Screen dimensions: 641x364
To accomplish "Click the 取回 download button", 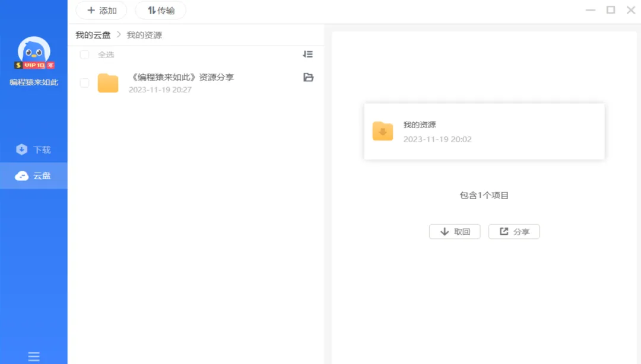I will tap(455, 232).
